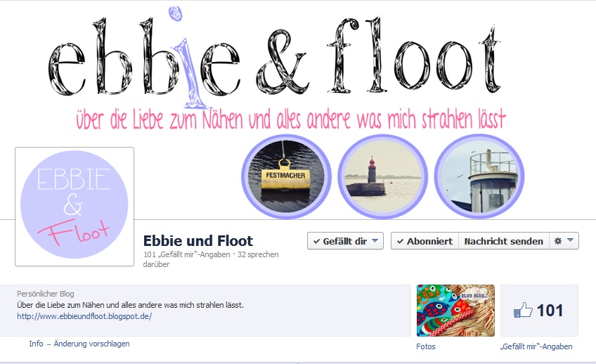Click the ampersand in cover title
Screen dimensions: 596x364
283,63
